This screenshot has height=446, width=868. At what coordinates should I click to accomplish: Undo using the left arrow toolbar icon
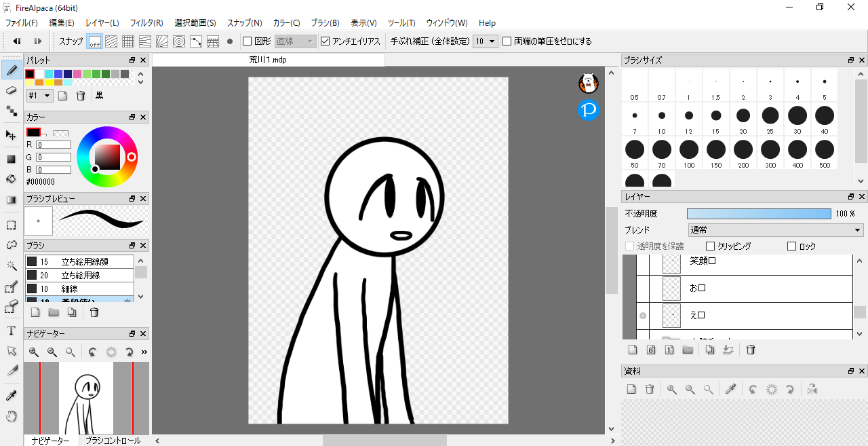tap(17, 41)
